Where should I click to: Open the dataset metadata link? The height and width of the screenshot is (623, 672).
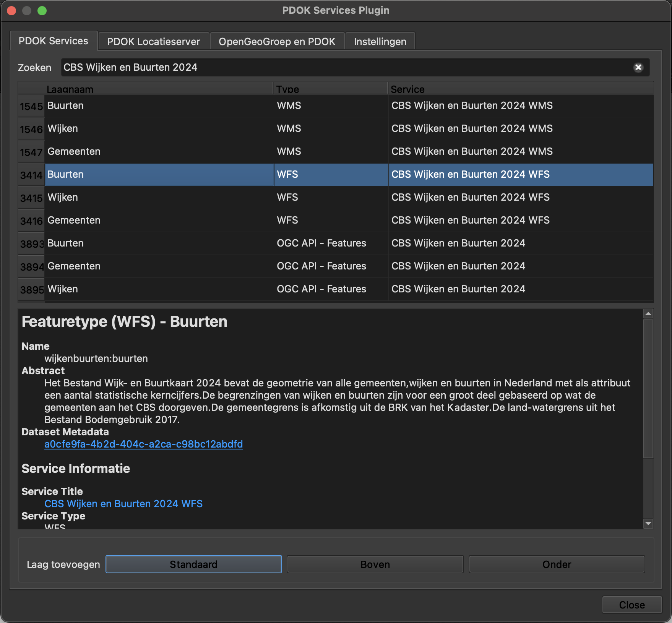tap(143, 444)
